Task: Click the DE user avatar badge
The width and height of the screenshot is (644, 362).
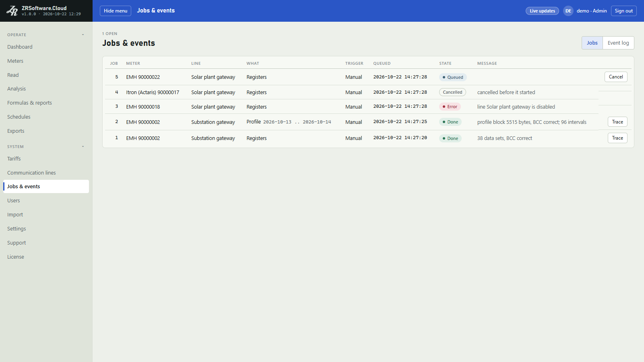Action: coord(568,11)
